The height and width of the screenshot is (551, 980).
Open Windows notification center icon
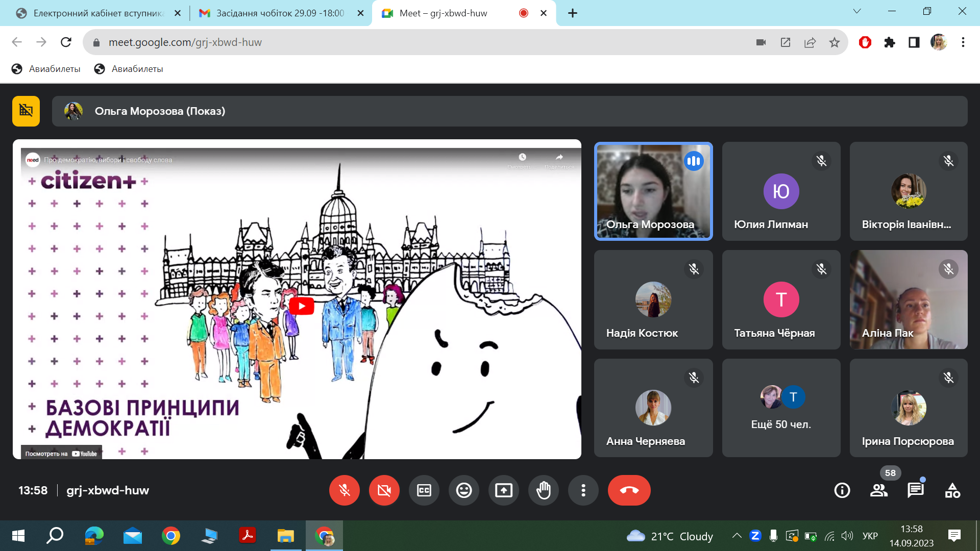(x=954, y=536)
